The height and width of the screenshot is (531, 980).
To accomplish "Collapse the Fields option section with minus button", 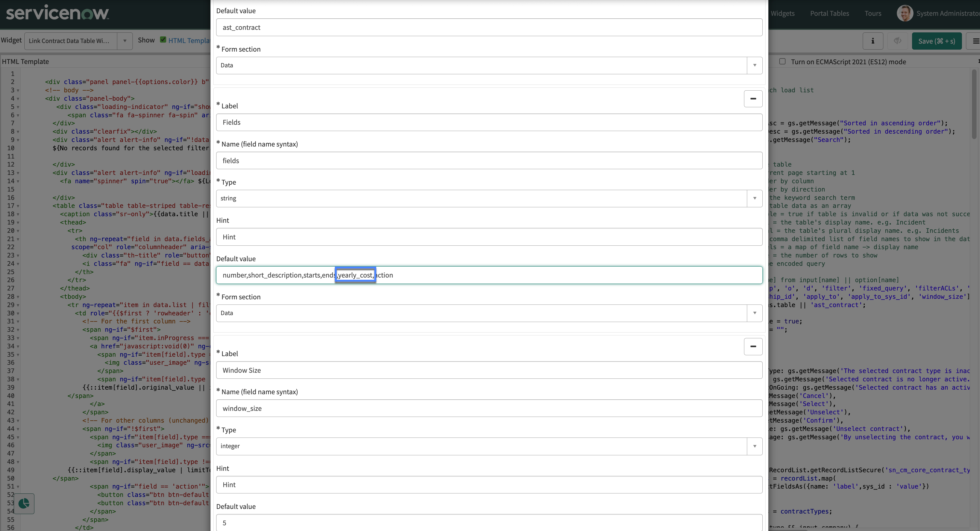I will (753, 99).
